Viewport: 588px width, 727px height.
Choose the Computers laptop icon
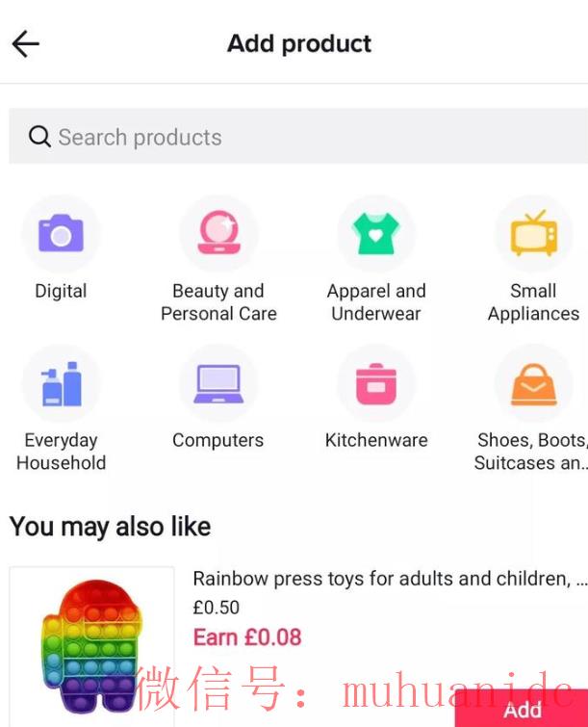(x=218, y=383)
